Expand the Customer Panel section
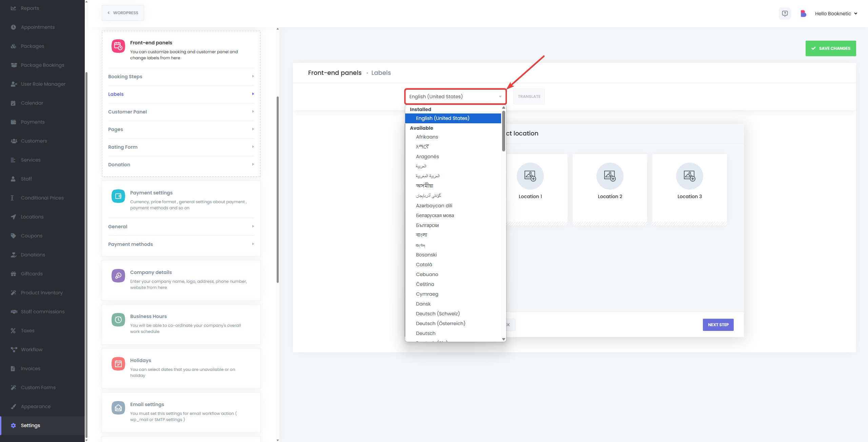The image size is (868, 442). click(181, 112)
